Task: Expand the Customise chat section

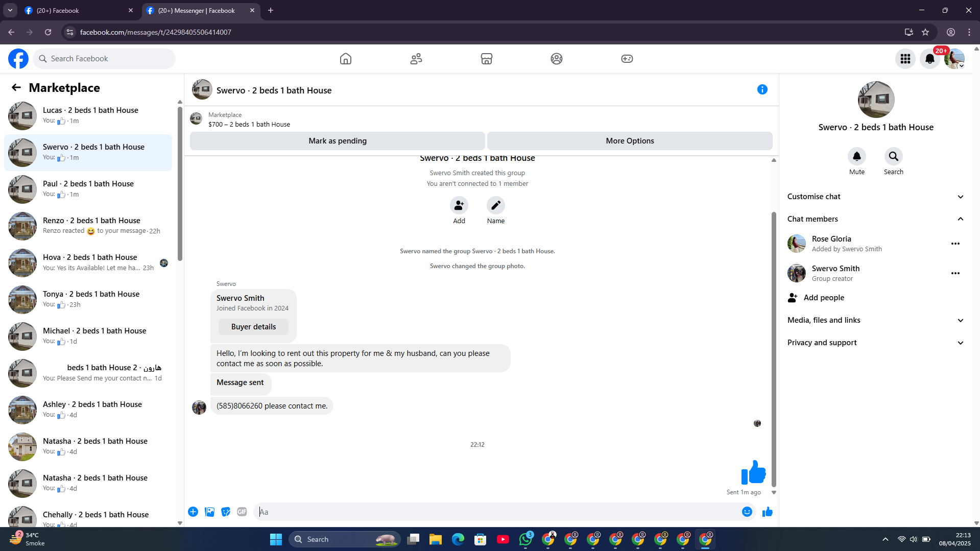Action: (876, 197)
